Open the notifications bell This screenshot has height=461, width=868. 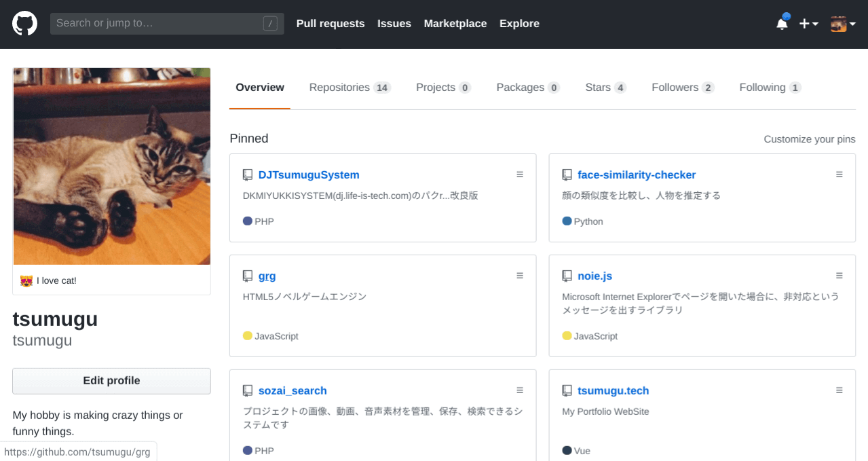pyautogui.click(x=781, y=22)
